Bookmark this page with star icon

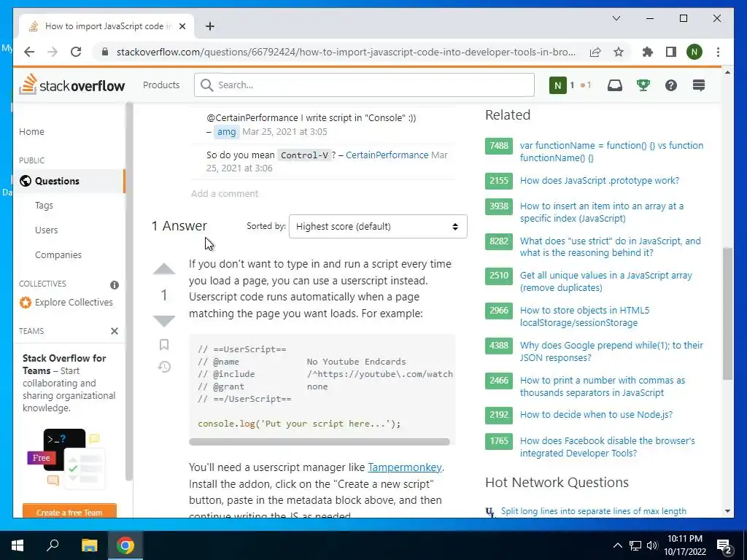point(619,52)
